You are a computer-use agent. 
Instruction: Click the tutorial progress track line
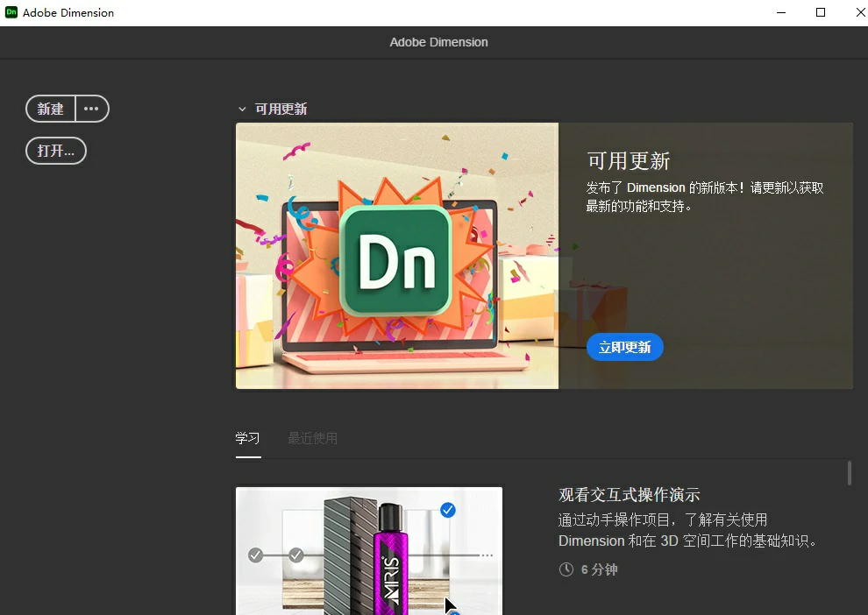tap(351, 555)
